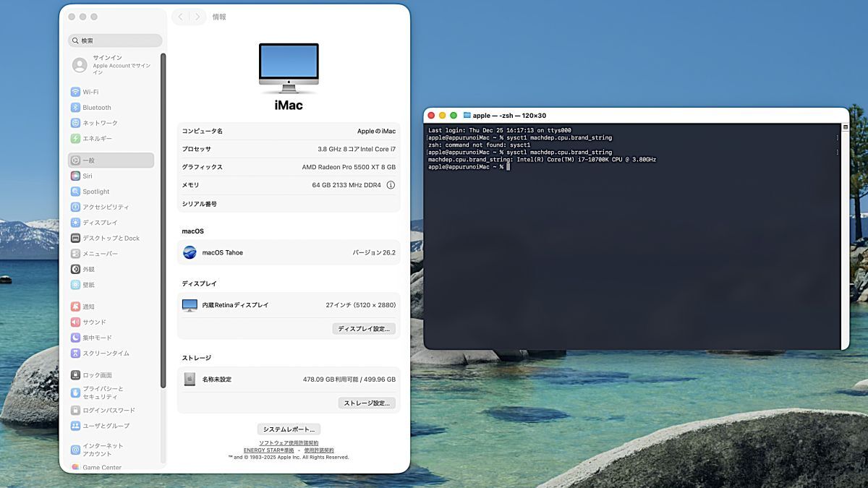Open 使用許諾契約 link next to ENERGY STAR

point(319,450)
